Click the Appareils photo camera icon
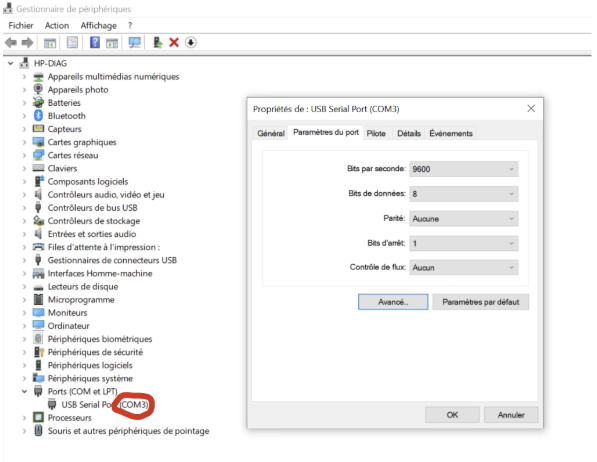 (x=38, y=89)
